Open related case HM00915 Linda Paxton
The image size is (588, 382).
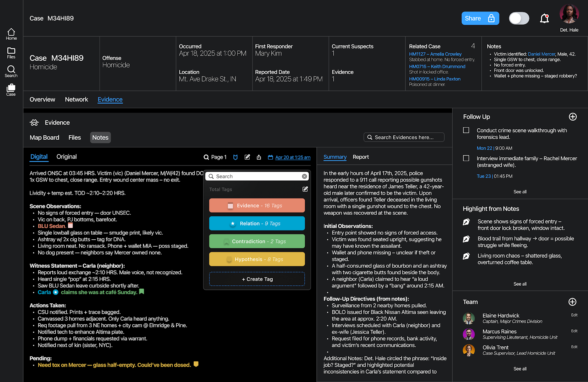click(435, 79)
